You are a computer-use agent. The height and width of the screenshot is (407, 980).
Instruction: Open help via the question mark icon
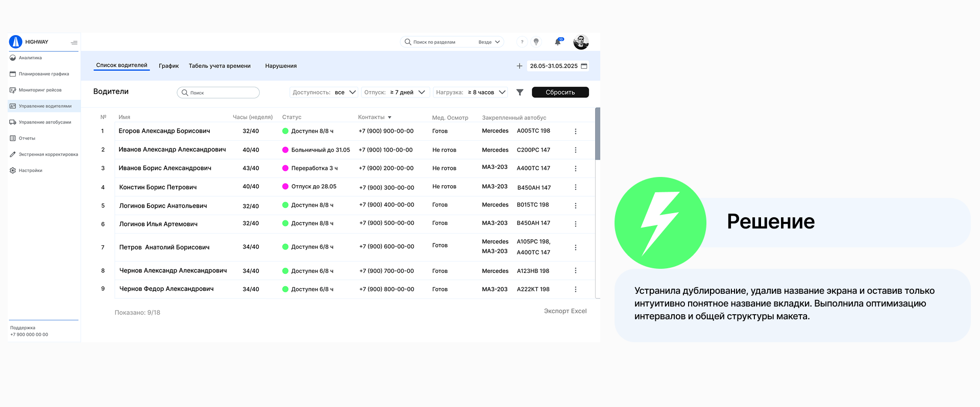pos(522,42)
